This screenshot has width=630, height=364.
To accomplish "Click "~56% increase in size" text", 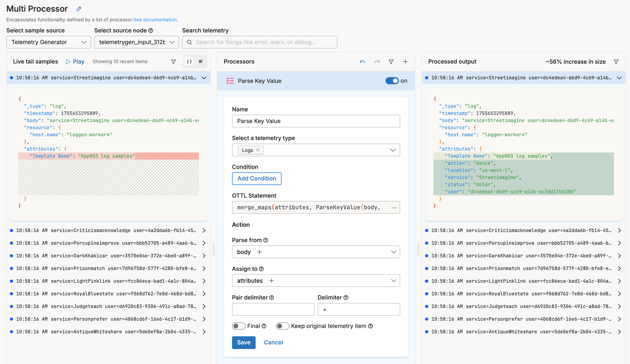I will (576, 62).
